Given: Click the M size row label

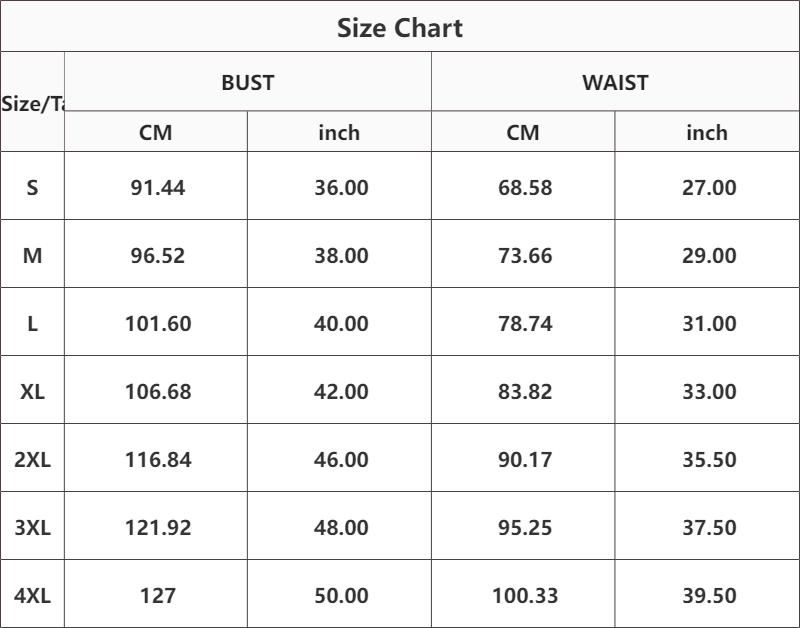Looking at the screenshot, I should [32, 255].
